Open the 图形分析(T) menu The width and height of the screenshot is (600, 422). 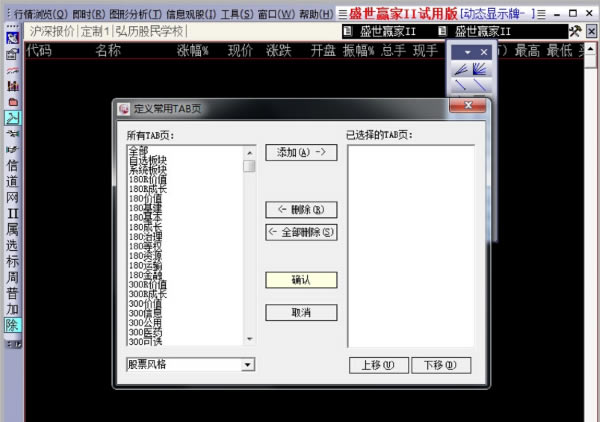click(x=135, y=14)
